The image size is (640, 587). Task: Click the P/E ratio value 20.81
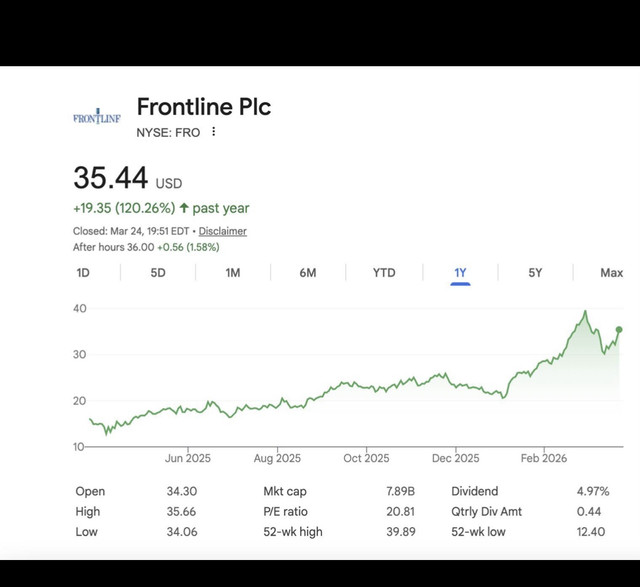click(x=400, y=511)
